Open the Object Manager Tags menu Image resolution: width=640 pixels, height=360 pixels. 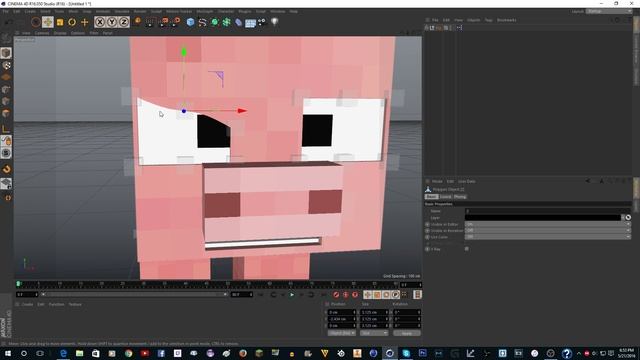489,20
